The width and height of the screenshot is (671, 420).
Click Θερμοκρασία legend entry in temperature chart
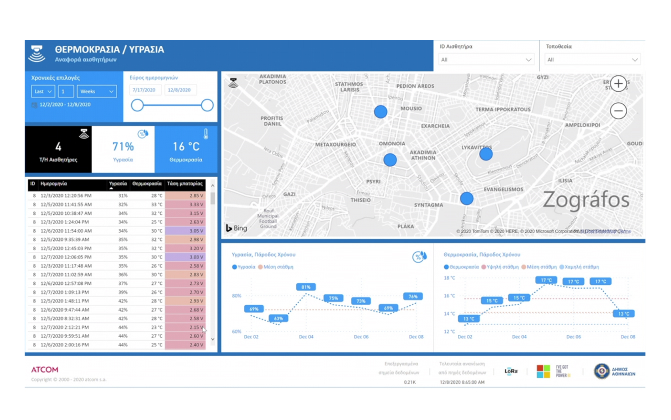461,267
